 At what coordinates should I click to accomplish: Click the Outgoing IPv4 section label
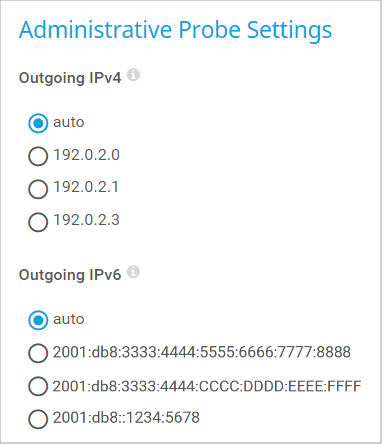[70, 78]
